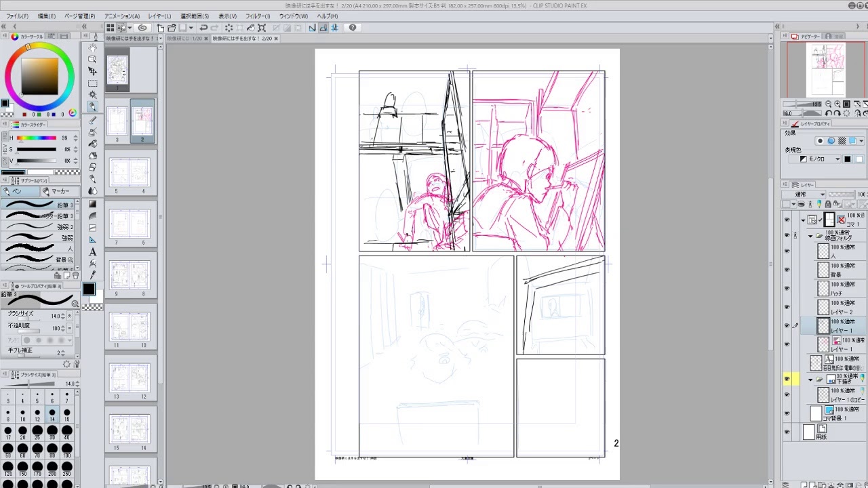Click the help question mark icon
The width and height of the screenshot is (868, 488).
[x=353, y=28]
